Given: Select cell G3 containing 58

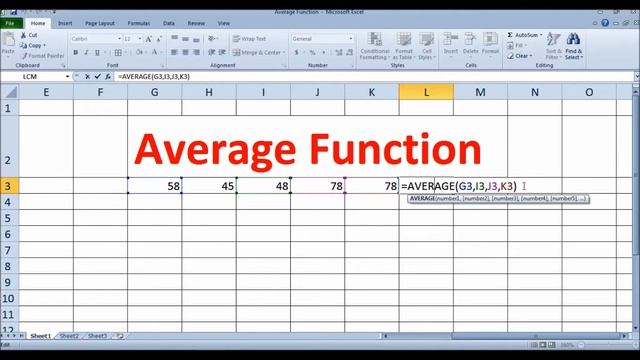Looking at the screenshot, I should [x=154, y=186].
